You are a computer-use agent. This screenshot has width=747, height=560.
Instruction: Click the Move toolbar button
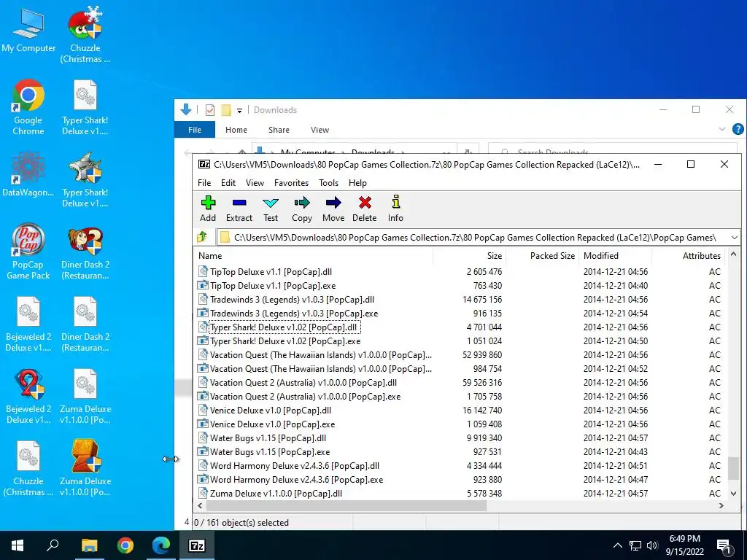333,209
